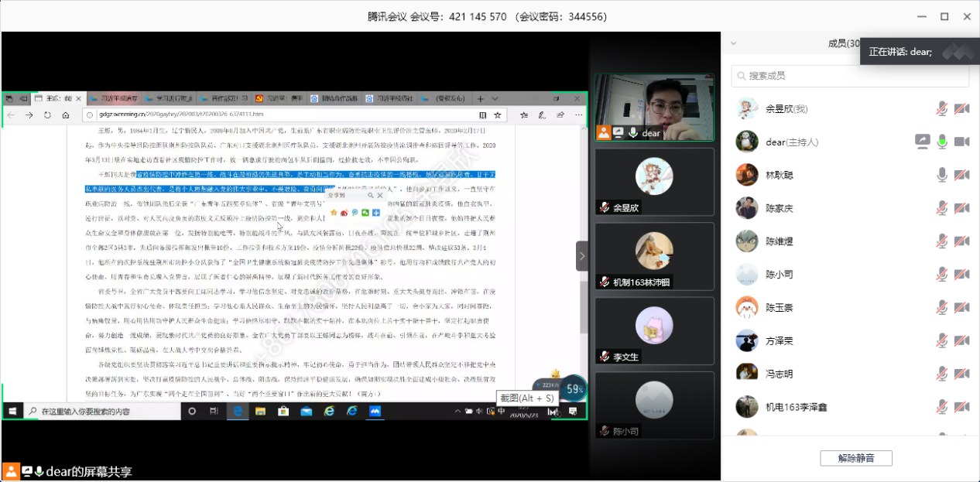Click the crossed-out camera icon beside 冯志明
This screenshot has width=980, height=482.
[962, 374]
